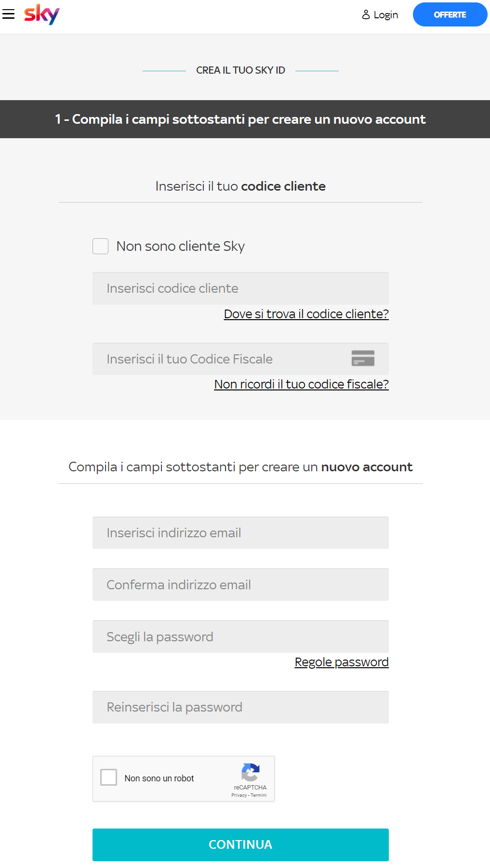
Task: Click the card icon in Codice Fiscale field
Action: coord(363,358)
